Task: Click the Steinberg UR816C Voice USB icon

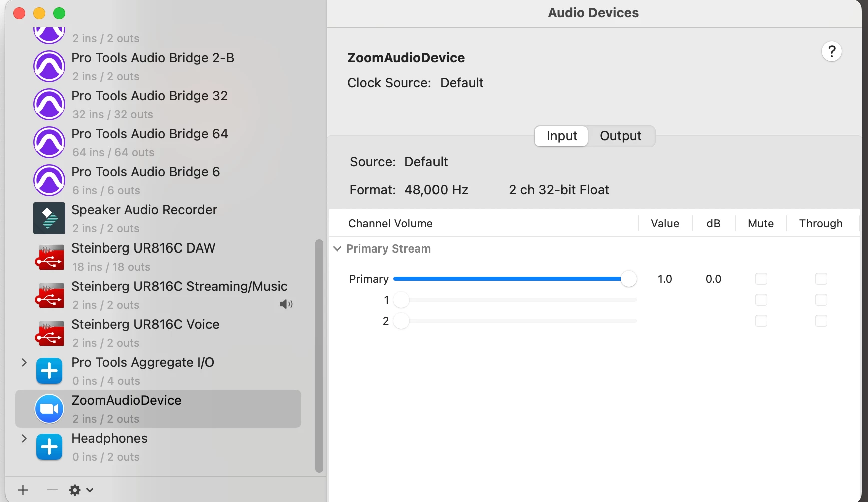Action: click(49, 333)
